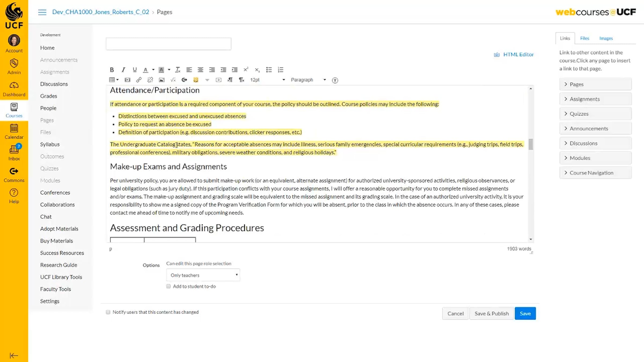The image size is (644, 362).
Task: Switch to the Images tab
Action: tap(606, 38)
